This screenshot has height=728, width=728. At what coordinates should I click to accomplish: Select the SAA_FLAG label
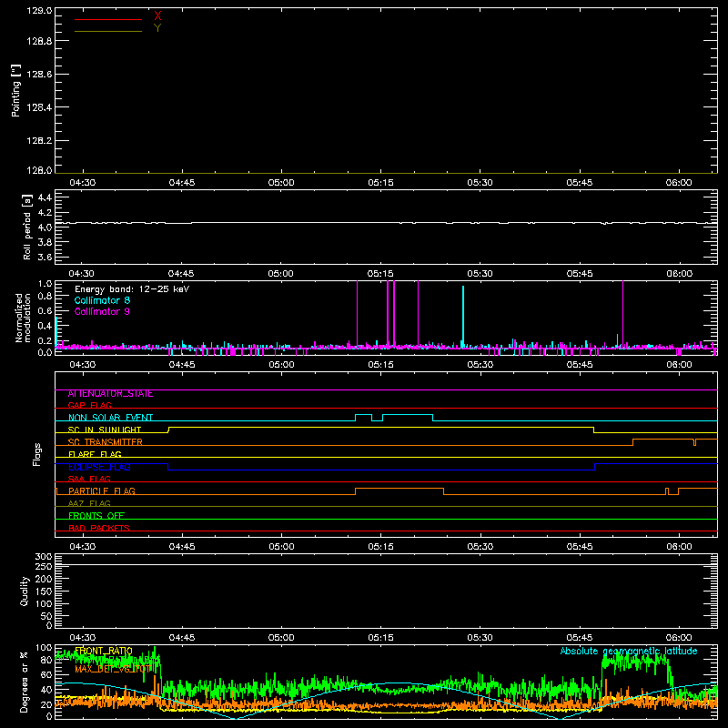pos(89,479)
